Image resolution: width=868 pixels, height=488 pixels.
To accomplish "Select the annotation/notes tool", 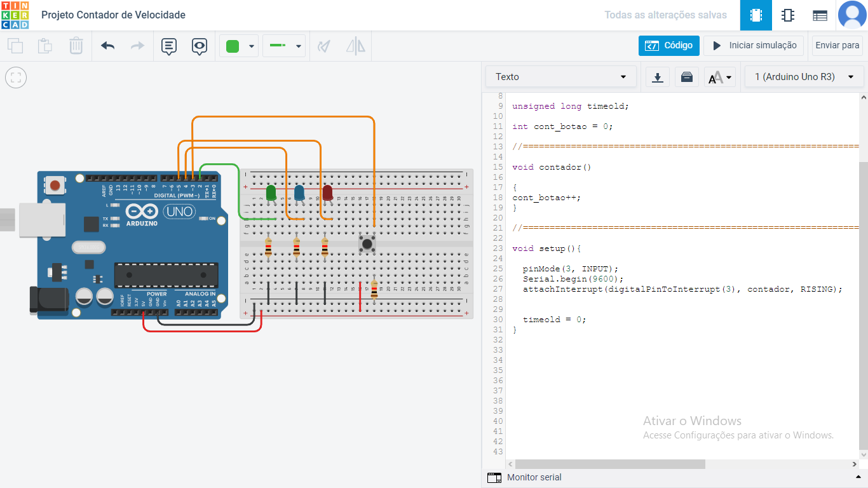I will click(168, 46).
